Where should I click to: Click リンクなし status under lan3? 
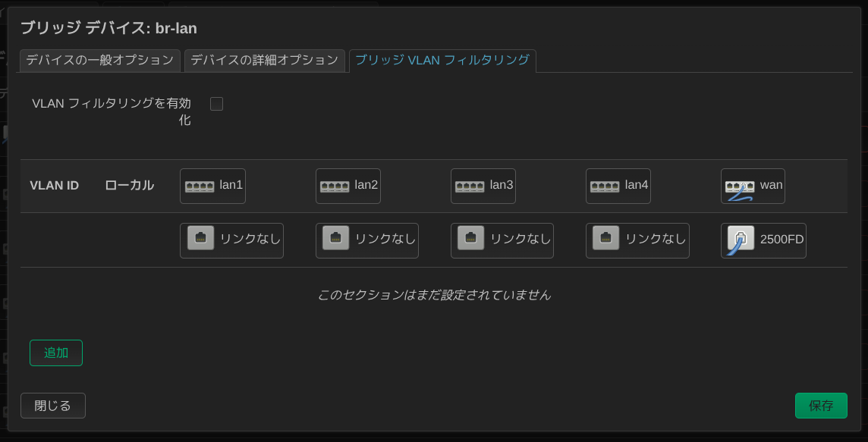point(521,239)
